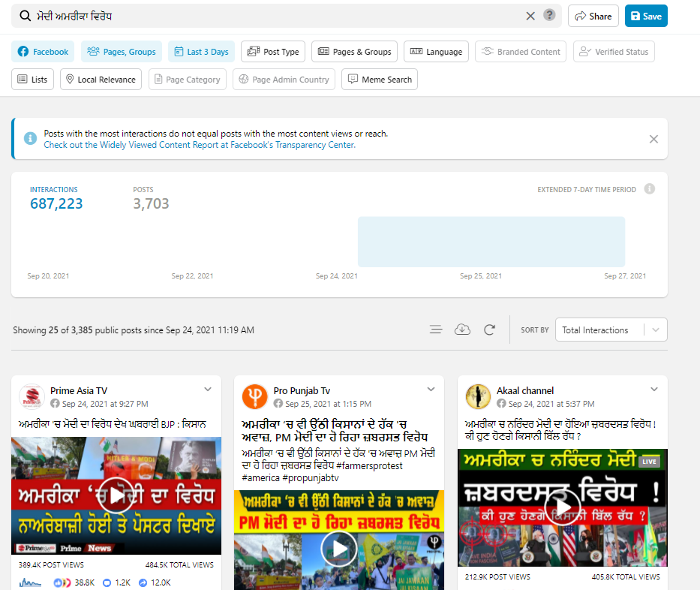Click the list view lines icon

[436, 330]
